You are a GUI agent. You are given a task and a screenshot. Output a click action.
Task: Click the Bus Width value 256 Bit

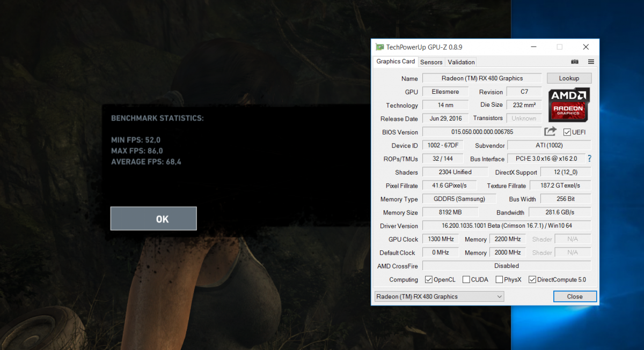[x=565, y=199]
